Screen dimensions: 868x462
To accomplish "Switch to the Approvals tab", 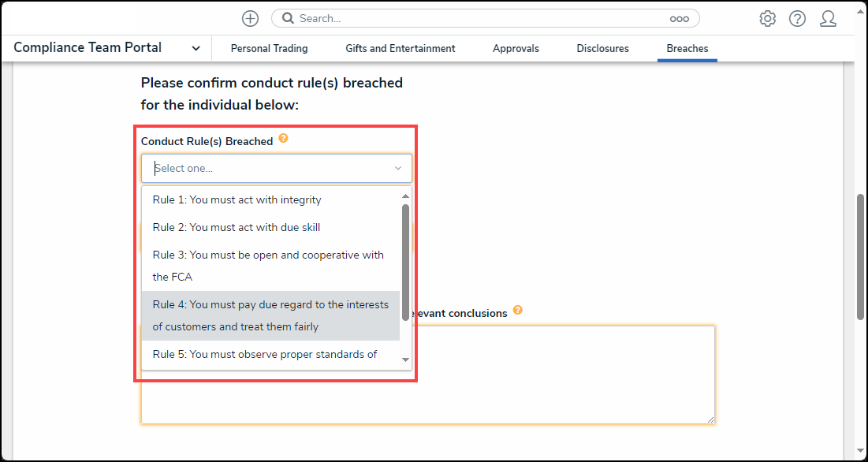I will (x=516, y=48).
